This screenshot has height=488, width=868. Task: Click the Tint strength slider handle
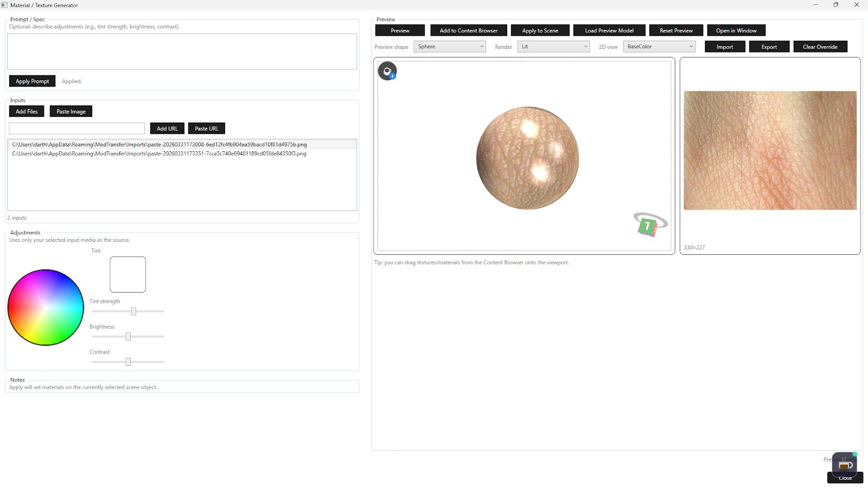[x=133, y=311]
